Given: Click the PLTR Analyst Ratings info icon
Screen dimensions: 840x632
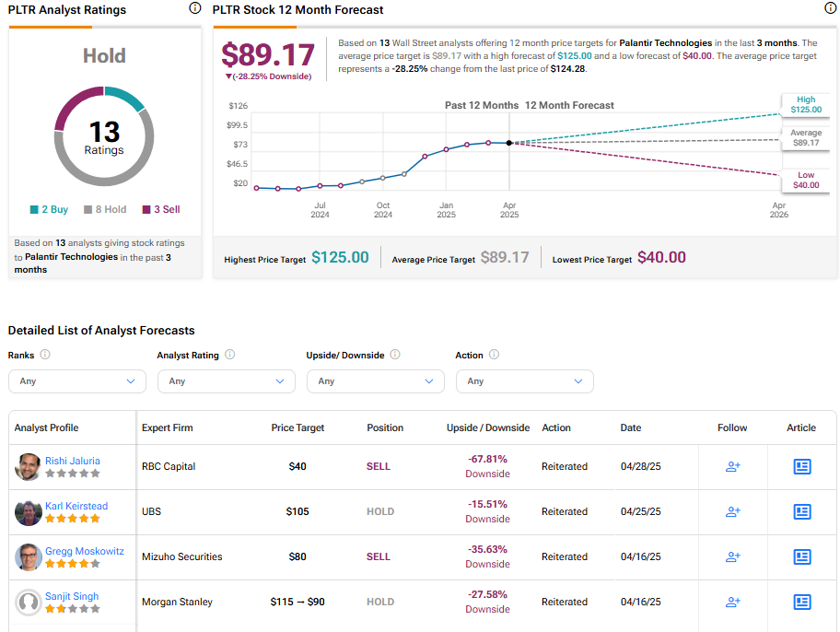Looking at the screenshot, I should [x=195, y=8].
